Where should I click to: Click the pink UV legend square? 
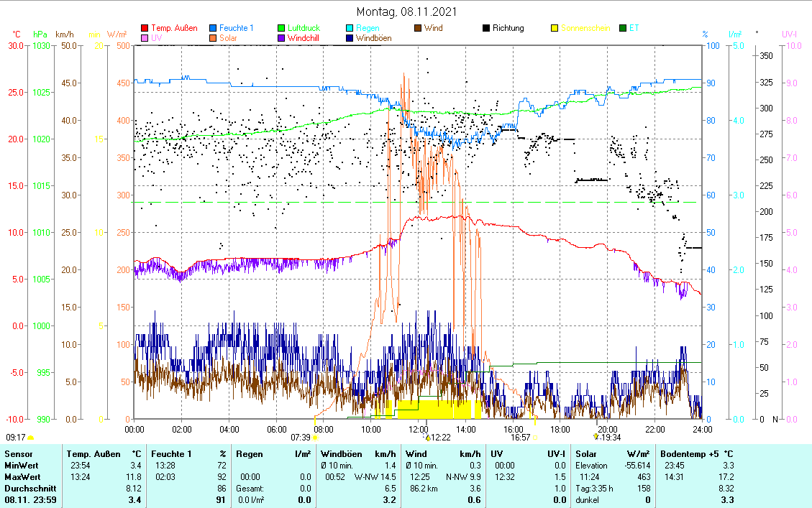point(145,39)
